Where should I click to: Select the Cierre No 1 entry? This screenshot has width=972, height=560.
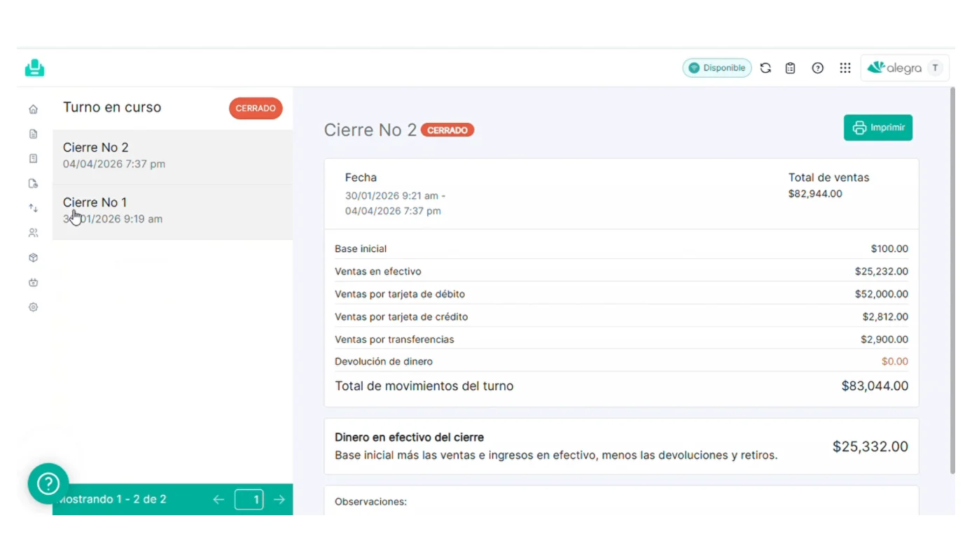click(173, 212)
